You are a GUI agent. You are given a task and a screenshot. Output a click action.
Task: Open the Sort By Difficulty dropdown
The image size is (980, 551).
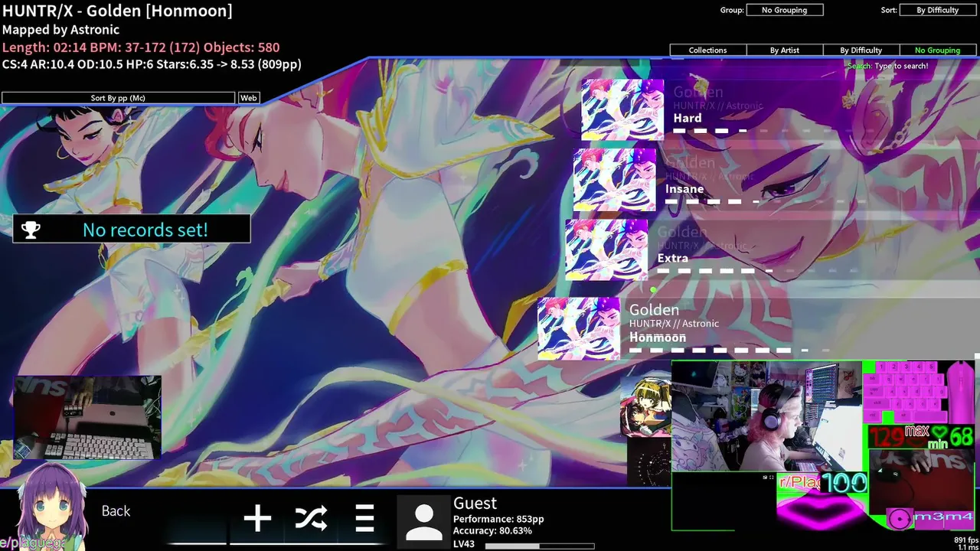pos(938,10)
